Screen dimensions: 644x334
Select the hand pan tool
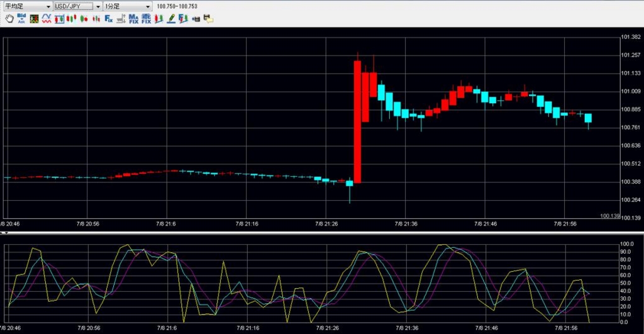pos(9,18)
